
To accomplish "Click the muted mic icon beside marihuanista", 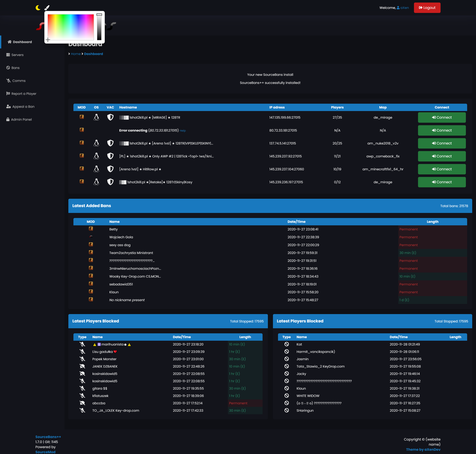I will tap(82, 344).
